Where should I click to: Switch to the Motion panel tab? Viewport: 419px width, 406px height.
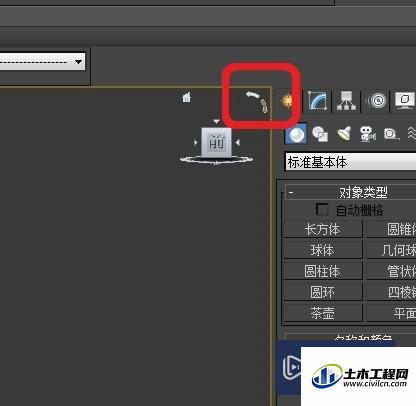pyautogui.click(x=377, y=100)
